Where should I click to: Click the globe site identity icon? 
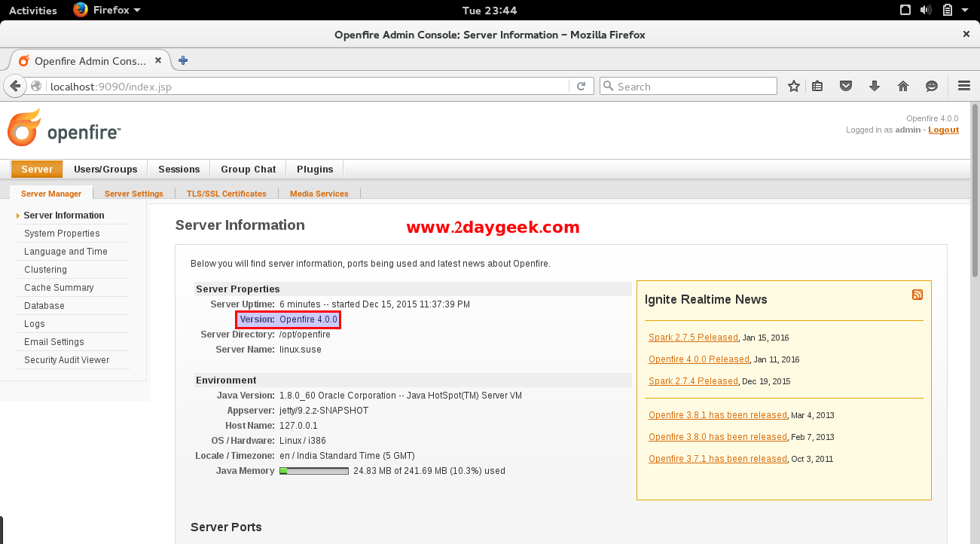(x=37, y=86)
